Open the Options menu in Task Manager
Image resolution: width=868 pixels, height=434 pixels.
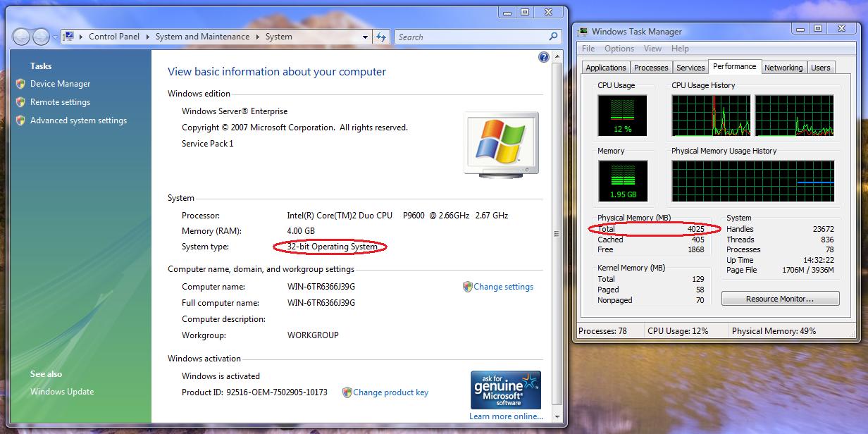point(619,49)
